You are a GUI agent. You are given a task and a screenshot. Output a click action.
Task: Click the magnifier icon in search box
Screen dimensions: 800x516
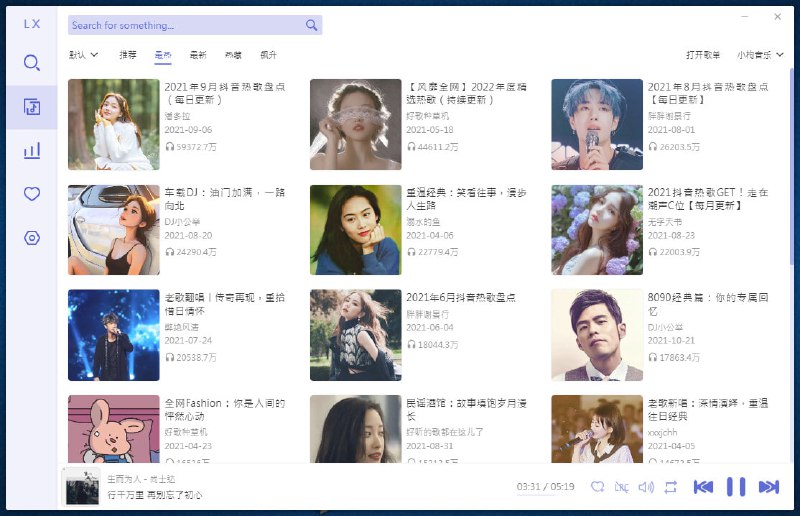312,25
